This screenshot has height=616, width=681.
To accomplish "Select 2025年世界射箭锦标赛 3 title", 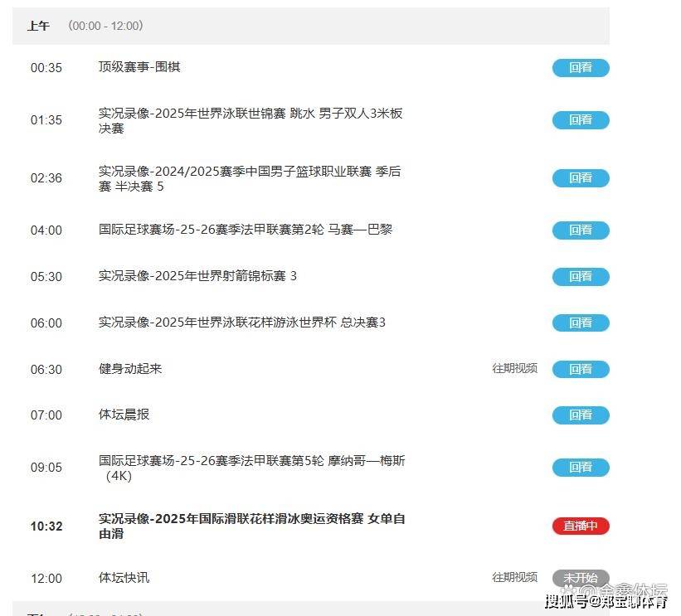I will pyautogui.click(x=197, y=275).
